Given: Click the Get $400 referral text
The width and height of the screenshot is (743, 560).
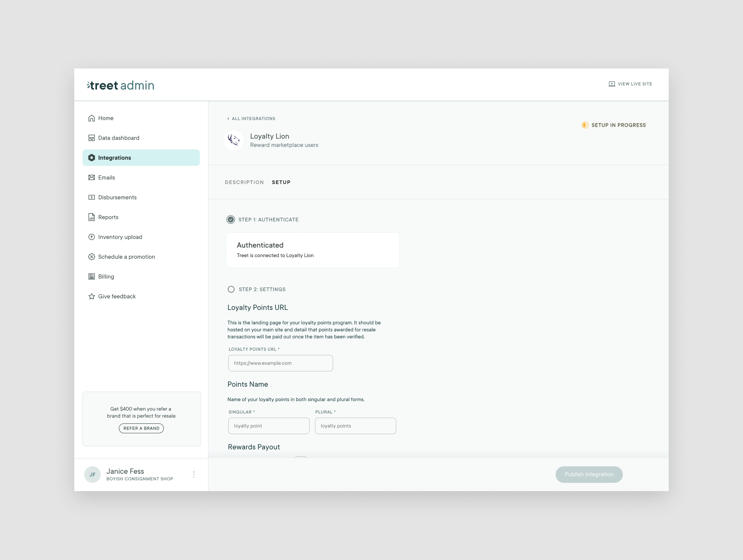Looking at the screenshot, I should (x=141, y=412).
